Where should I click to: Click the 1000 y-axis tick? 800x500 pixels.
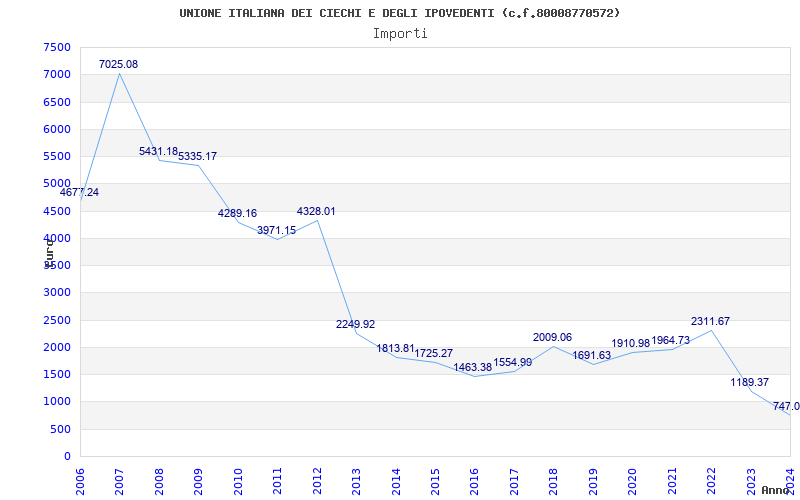57,402
